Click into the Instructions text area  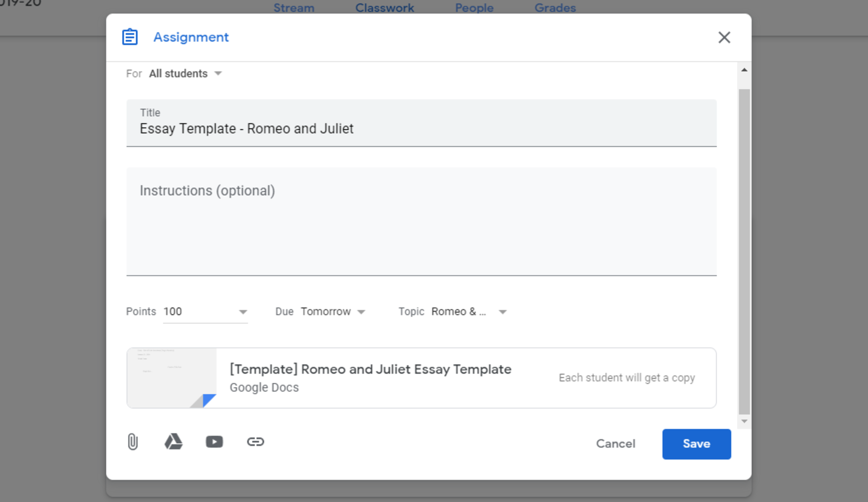[421, 220]
